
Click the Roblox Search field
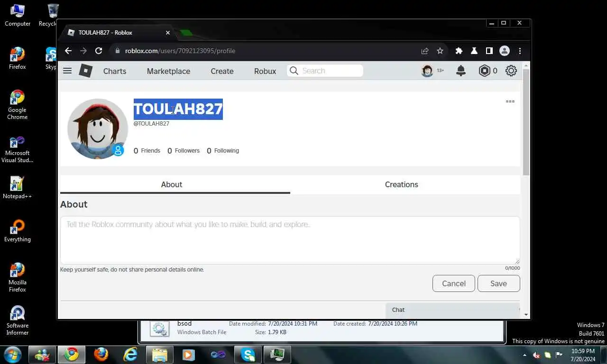pos(325,71)
